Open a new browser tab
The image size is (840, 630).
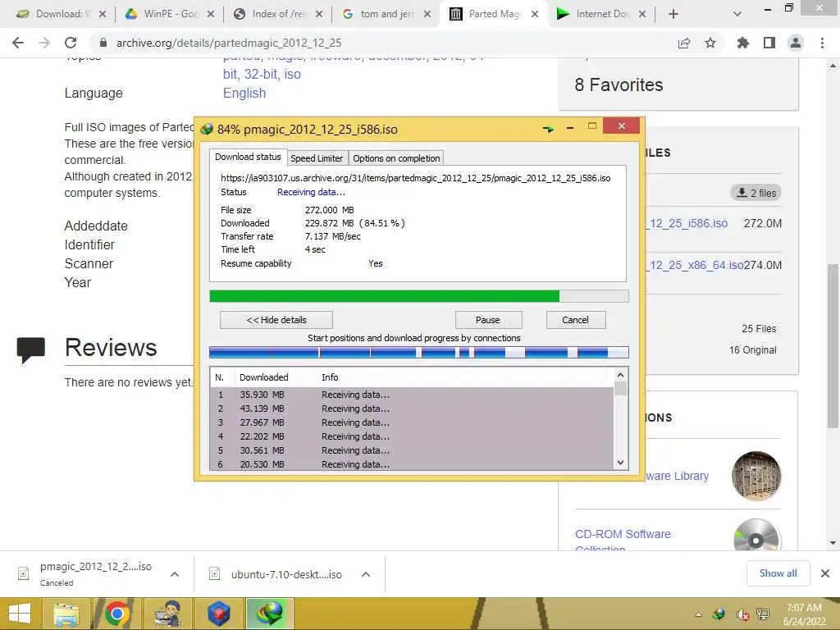pyautogui.click(x=673, y=14)
